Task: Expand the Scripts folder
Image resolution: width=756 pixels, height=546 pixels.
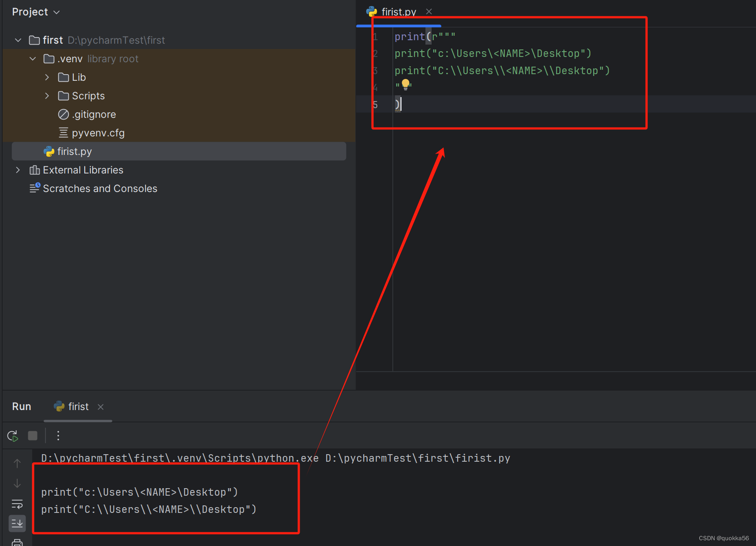Action: [47, 96]
